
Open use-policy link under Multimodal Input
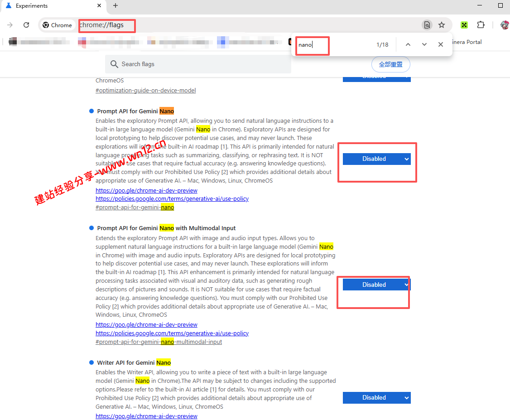(172, 333)
